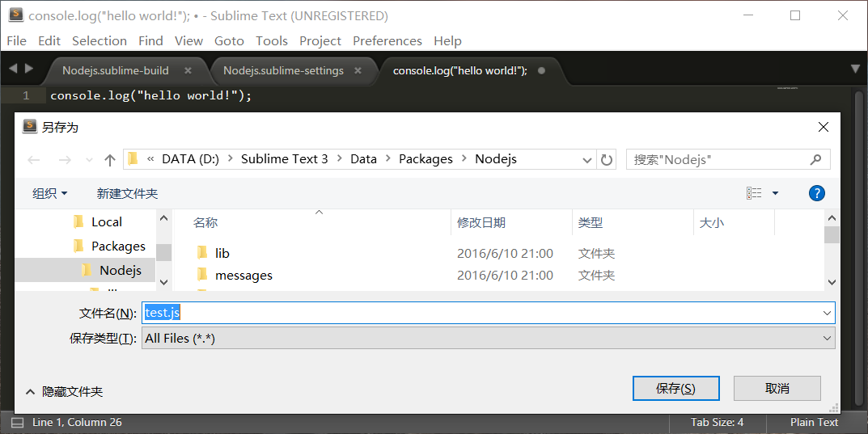The image size is (868, 434).
Task: Click Line 1, Column 26 status text
Action: coord(77,423)
